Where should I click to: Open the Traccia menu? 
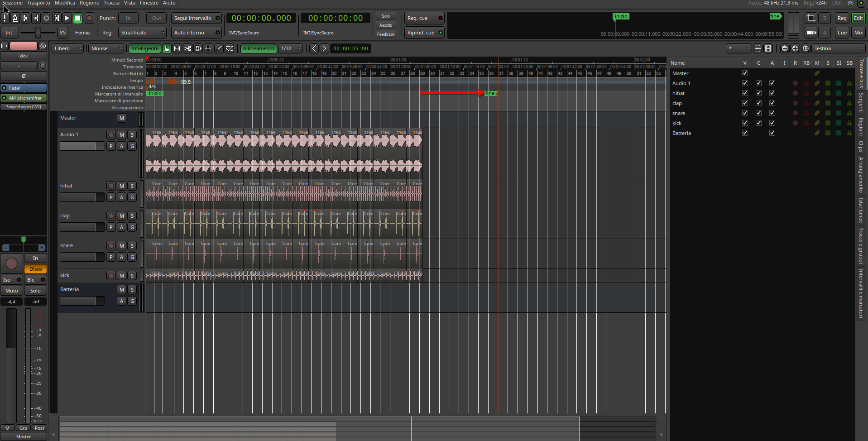(111, 3)
